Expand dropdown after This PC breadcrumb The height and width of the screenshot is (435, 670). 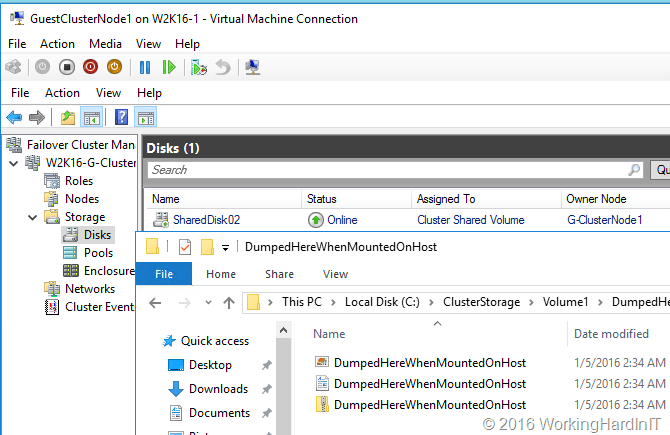(x=334, y=303)
